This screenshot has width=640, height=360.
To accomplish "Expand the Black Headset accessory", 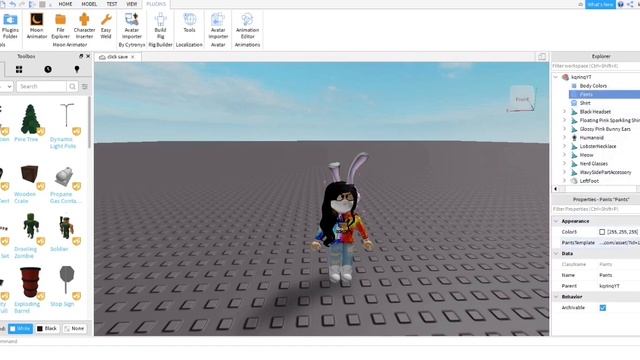I will (x=564, y=111).
